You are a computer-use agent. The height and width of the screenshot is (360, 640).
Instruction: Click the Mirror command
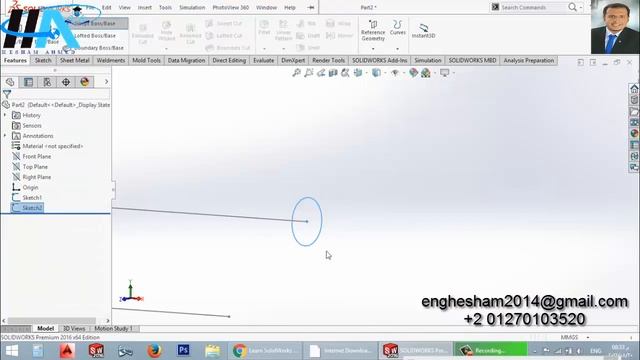(339, 36)
